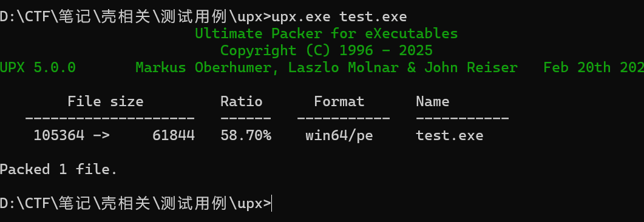Click test.exe in the Name column
The width and height of the screenshot is (644, 222).
(449, 135)
